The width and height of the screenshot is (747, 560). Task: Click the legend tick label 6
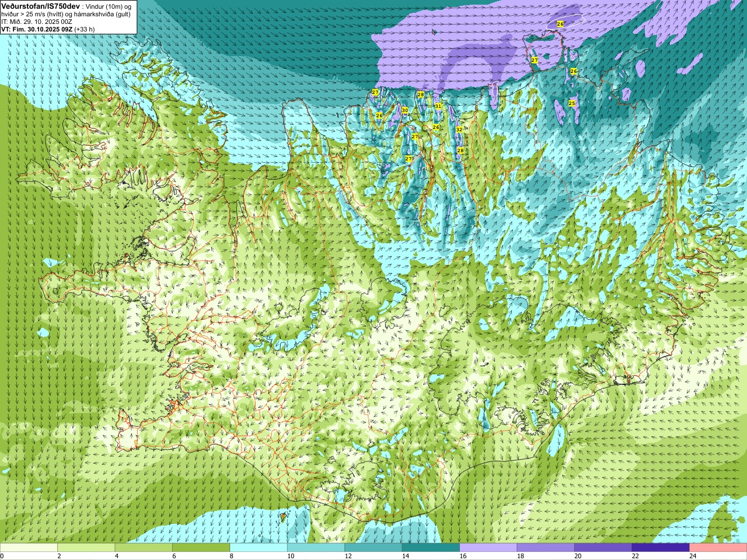pos(174,556)
